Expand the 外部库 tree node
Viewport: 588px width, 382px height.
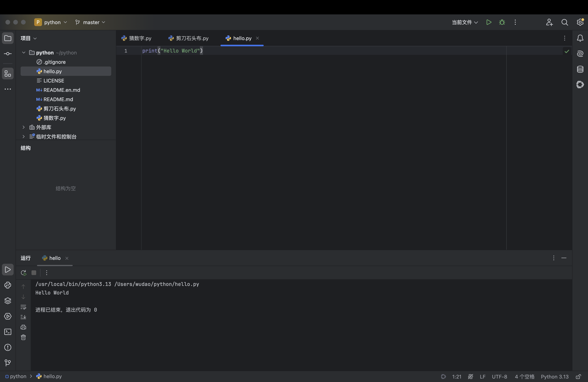point(24,127)
